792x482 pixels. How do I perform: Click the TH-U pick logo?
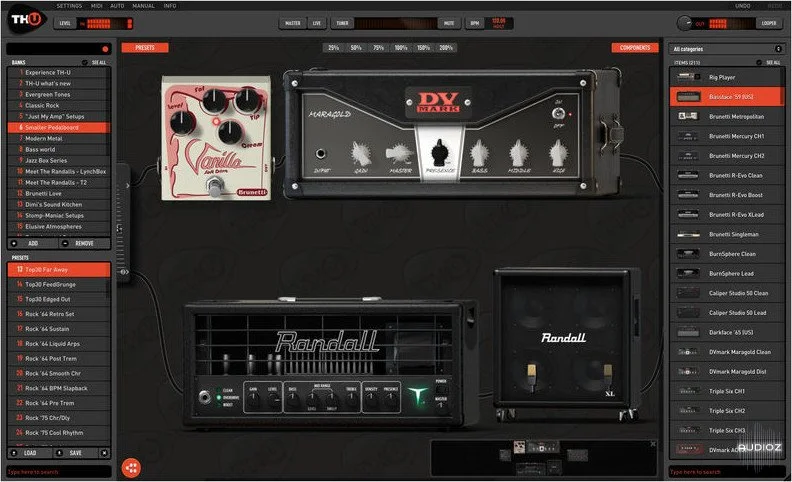coord(27,20)
